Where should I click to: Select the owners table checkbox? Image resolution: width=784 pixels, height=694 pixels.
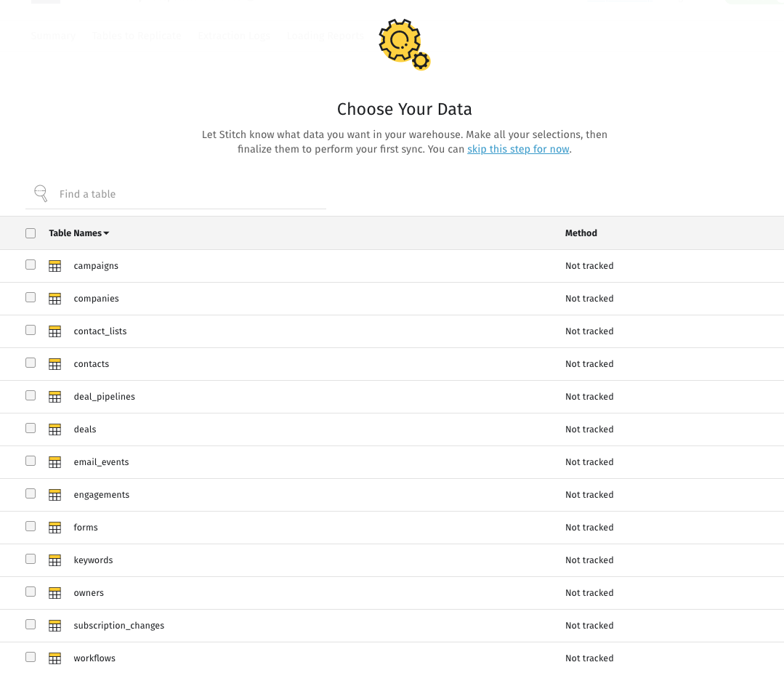31,592
